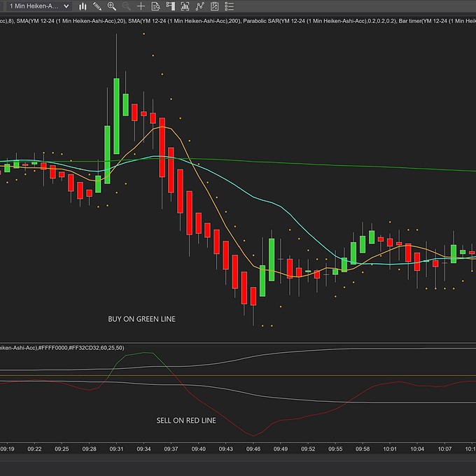The height and width of the screenshot is (476, 476).
Task: Open the data series bars icon
Action: [x=185, y=6]
